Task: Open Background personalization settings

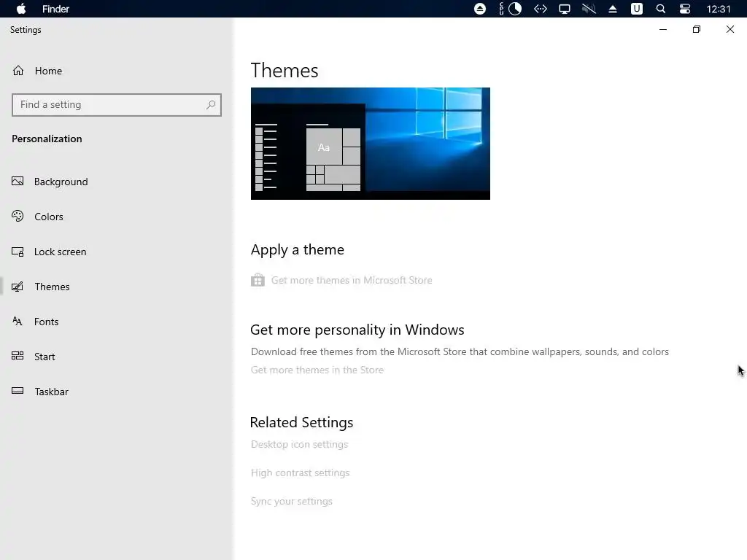Action: (61, 182)
